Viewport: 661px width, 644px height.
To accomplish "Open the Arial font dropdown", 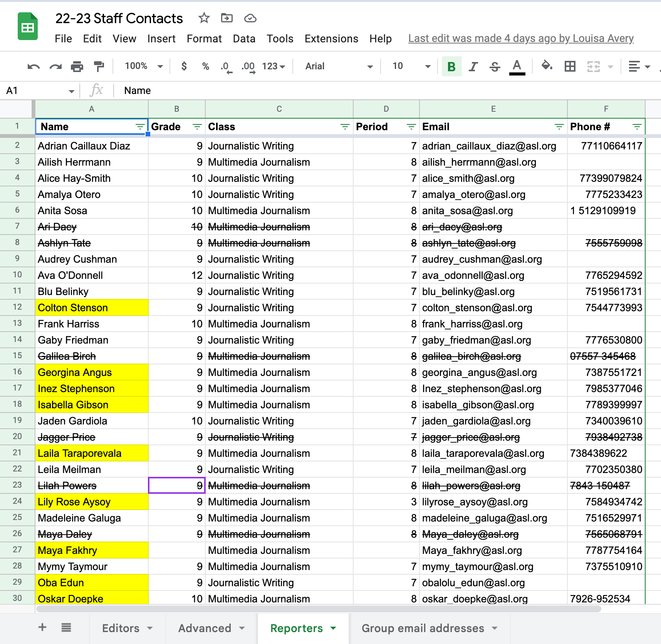I will pos(339,67).
